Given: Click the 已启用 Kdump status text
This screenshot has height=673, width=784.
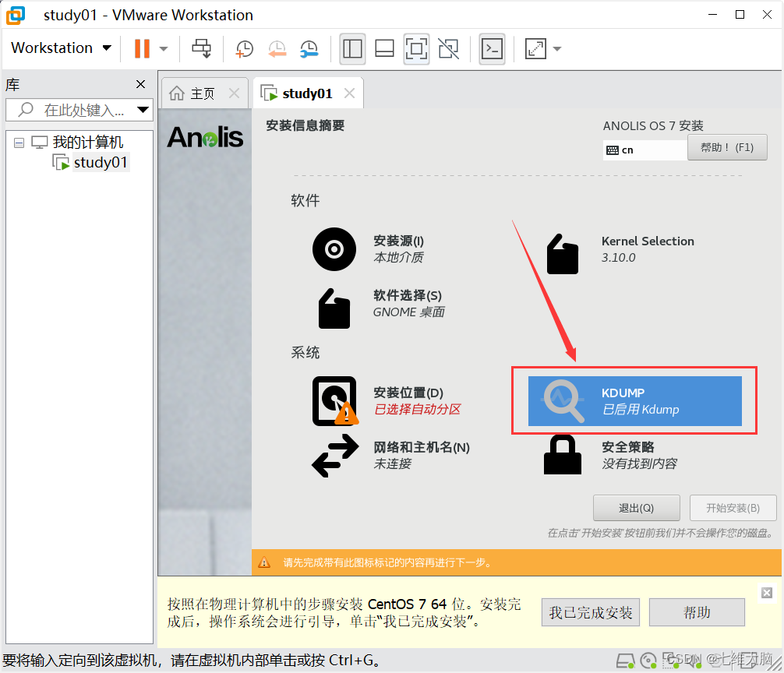Looking at the screenshot, I should [641, 410].
